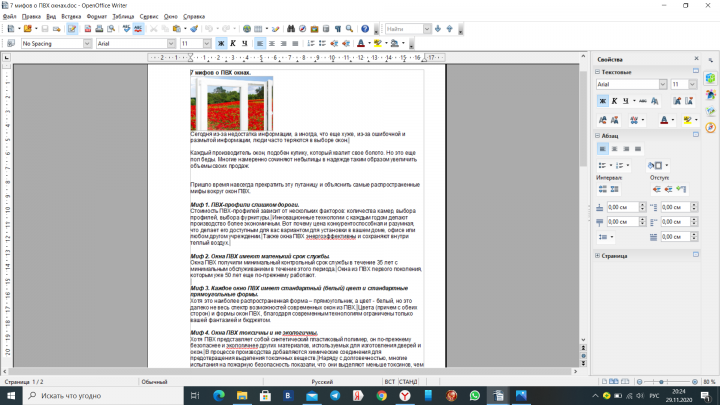
Task: Click the New document icon
Action: coord(11,29)
